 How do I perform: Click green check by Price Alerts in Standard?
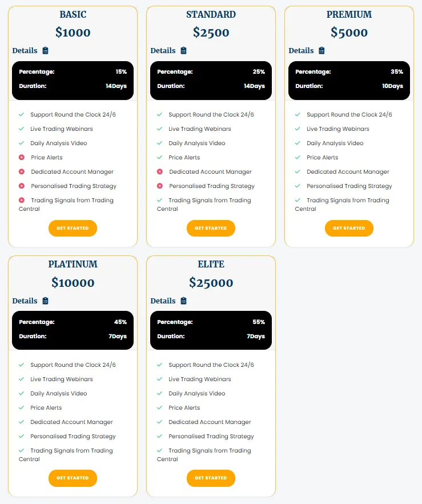[x=160, y=157]
